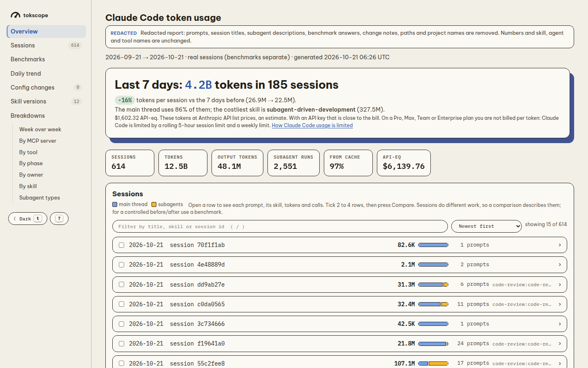Follow How Claude Code usage is limited link
Screen dimensions: 588x368
tap(312, 126)
